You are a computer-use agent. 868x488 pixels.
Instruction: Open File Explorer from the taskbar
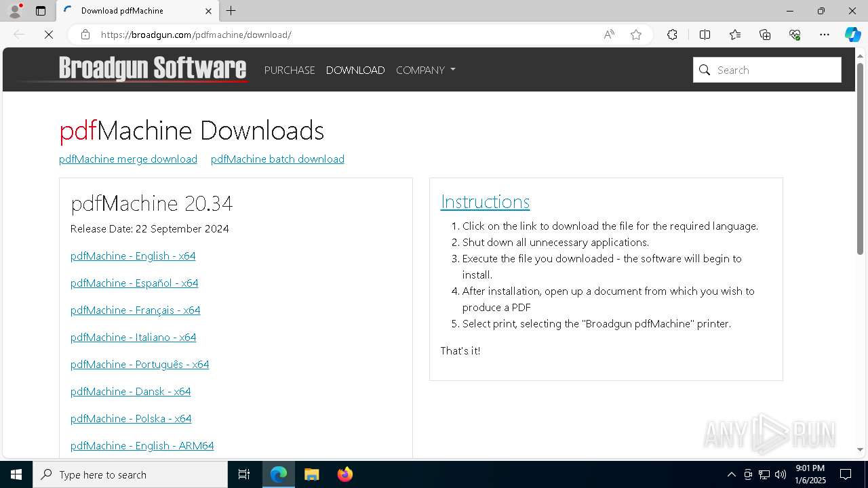click(311, 474)
